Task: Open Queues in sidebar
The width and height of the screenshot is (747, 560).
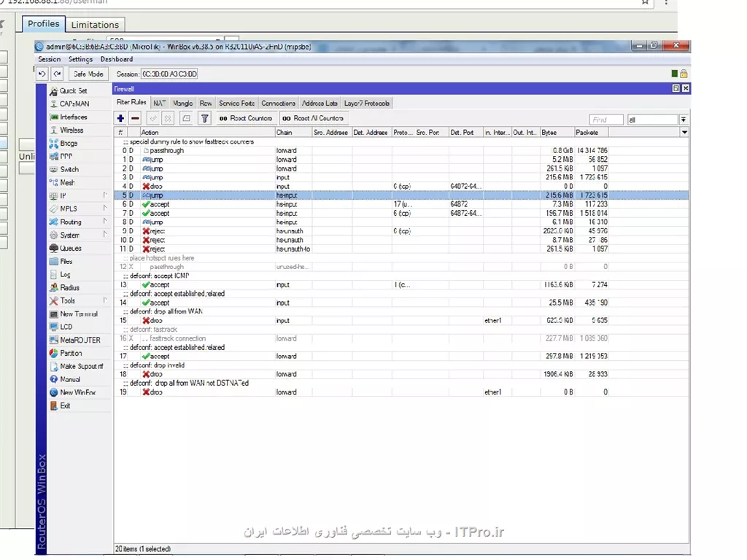Action: [71, 248]
